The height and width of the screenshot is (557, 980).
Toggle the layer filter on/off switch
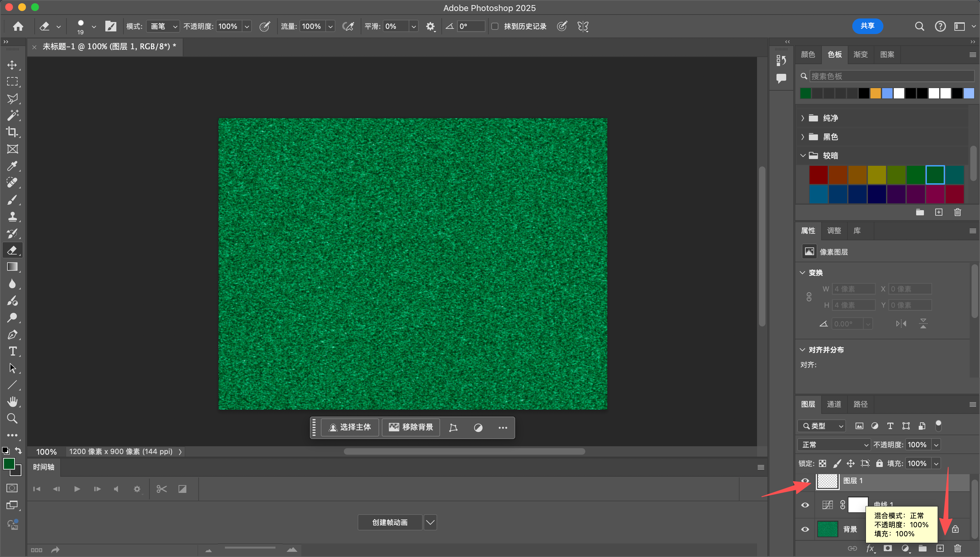click(x=938, y=426)
